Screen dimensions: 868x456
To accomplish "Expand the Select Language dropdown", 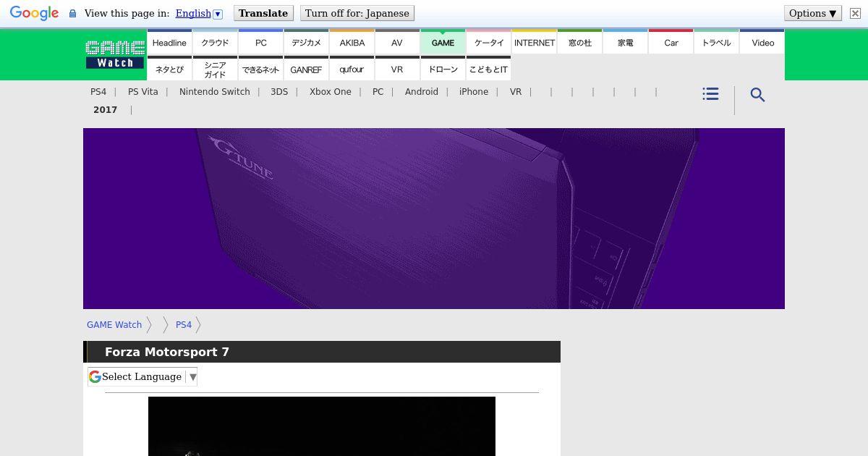I will coord(142,376).
